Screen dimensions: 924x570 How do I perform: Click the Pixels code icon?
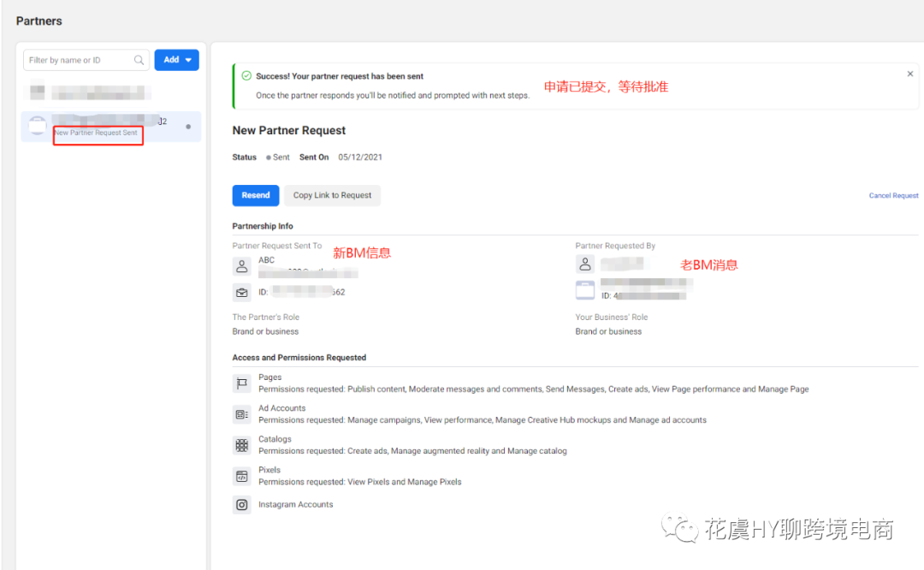[x=241, y=476]
